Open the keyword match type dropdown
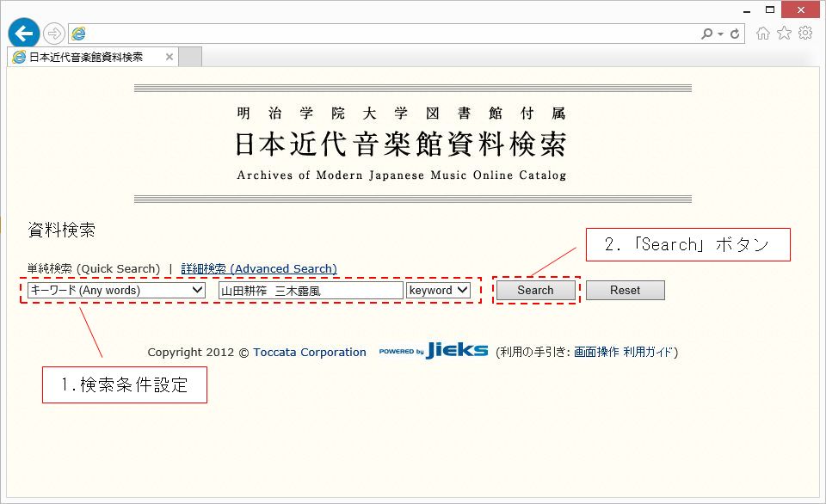 [439, 291]
